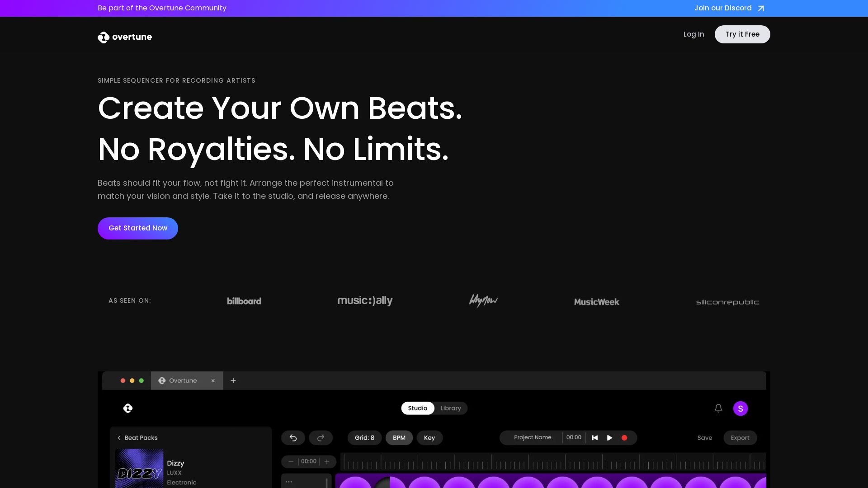
Task: Open the Grid: 8 selector
Action: [x=364, y=438]
